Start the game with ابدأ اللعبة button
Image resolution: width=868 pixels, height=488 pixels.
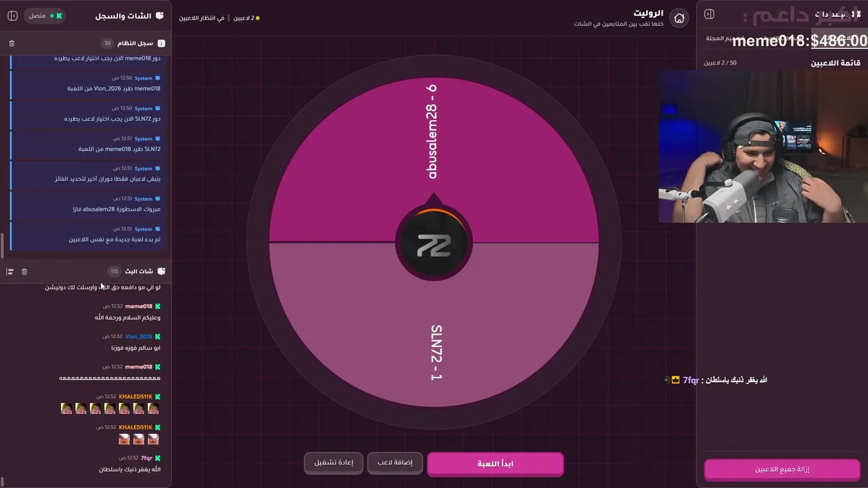coord(495,464)
